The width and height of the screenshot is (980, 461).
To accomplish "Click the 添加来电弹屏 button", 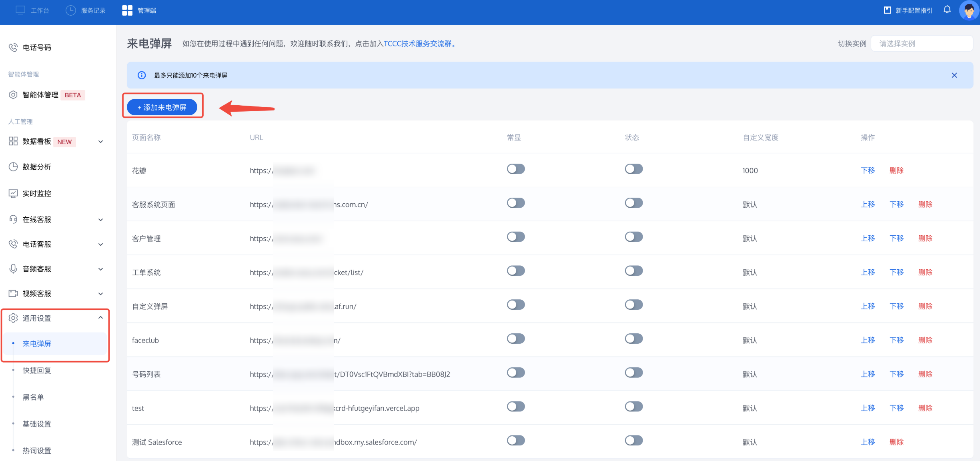I will coord(162,107).
